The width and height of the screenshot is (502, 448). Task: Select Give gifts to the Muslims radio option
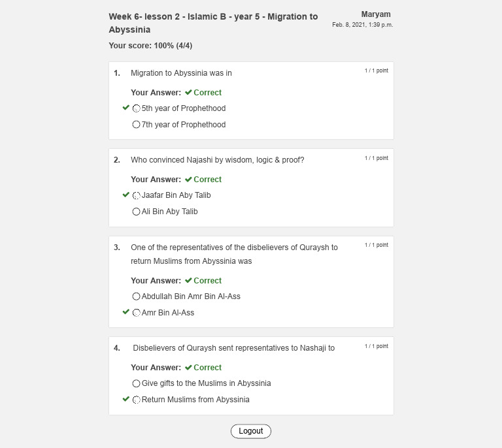137,383
